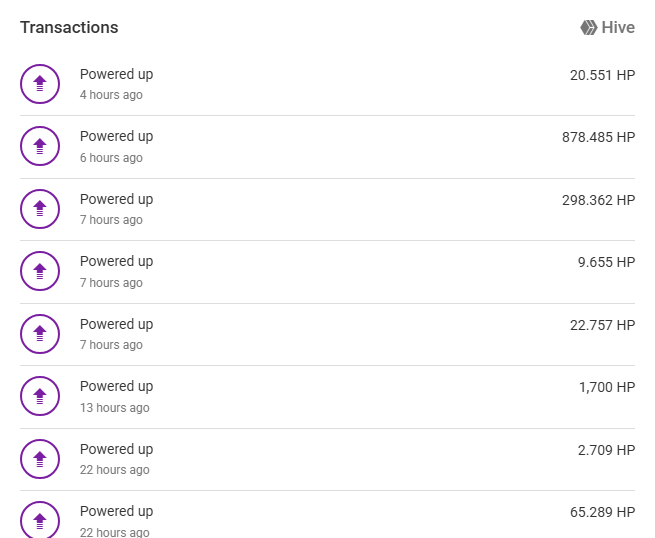Image resolution: width=655 pixels, height=538 pixels.
Task: Click the power-up icon for 22.757 HP
Action: click(x=40, y=333)
